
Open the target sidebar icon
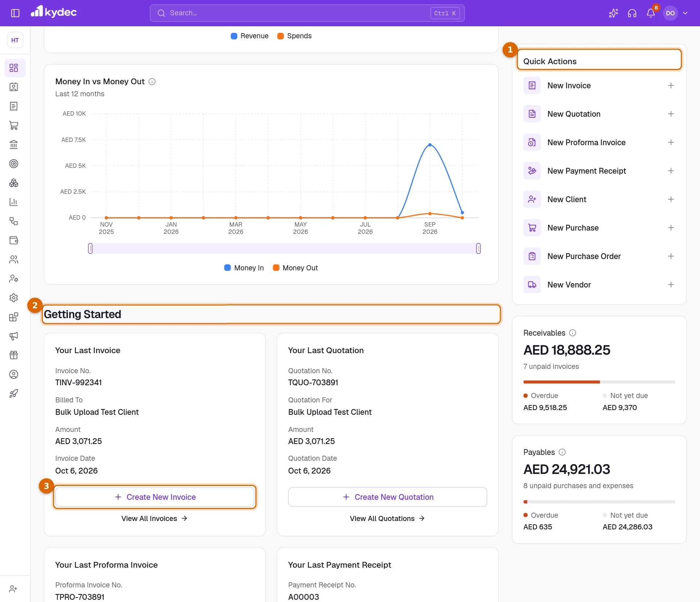(x=14, y=163)
